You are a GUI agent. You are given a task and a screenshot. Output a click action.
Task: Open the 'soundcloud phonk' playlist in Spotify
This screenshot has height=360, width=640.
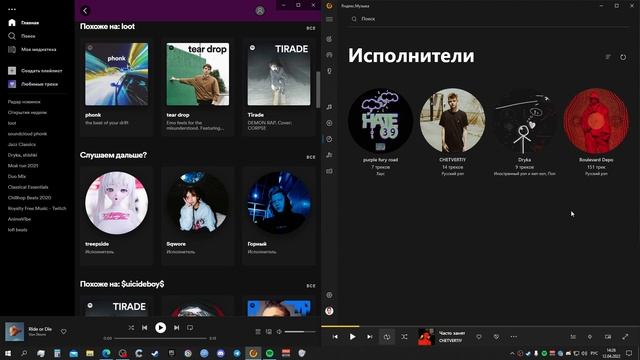[27, 133]
